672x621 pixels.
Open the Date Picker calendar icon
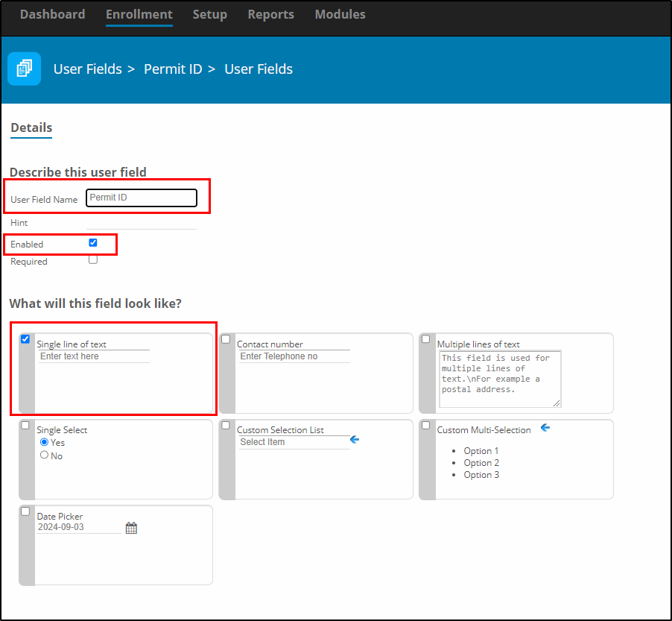pyautogui.click(x=132, y=528)
